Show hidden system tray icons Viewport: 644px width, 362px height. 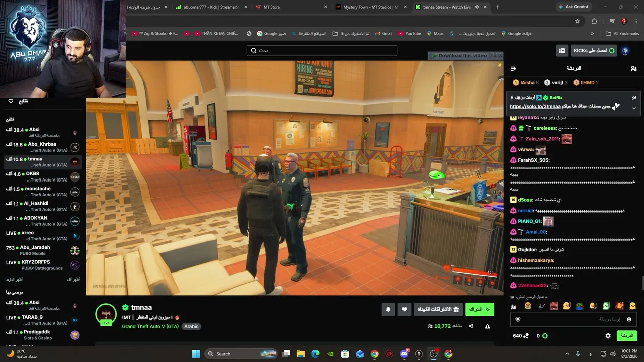tap(567, 354)
